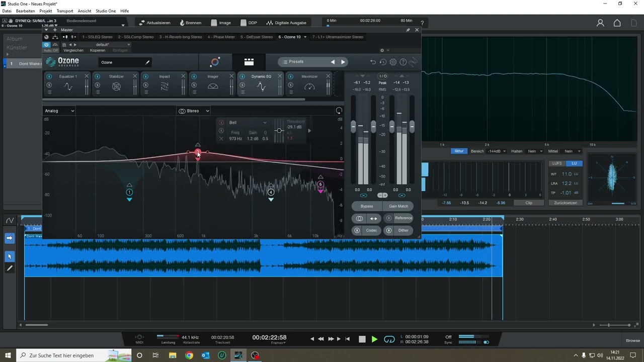The width and height of the screenshot is (644, 362).
Task: Remove the Equalizer 1 module with its X
Action: tap(87, 76)
